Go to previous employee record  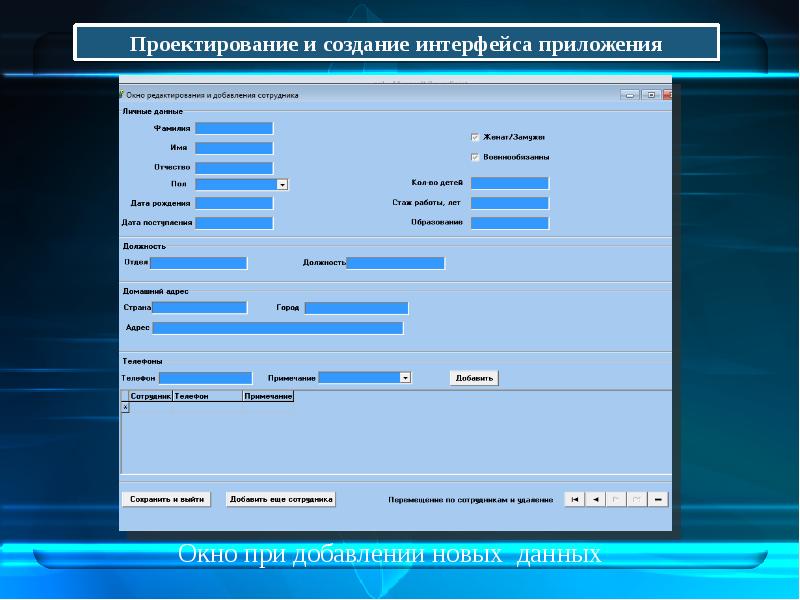coord(595,499)
